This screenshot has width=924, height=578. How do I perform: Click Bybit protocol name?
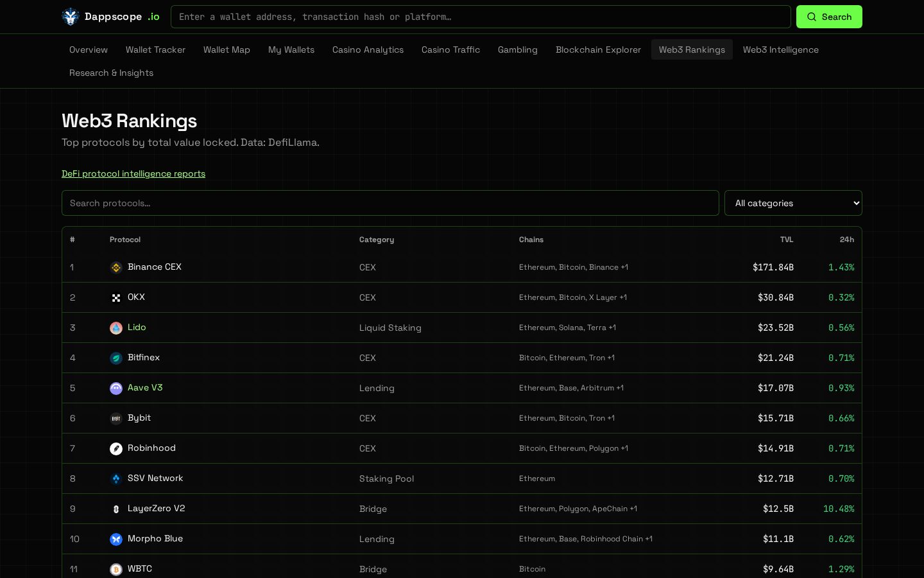(x=139, y=417)
